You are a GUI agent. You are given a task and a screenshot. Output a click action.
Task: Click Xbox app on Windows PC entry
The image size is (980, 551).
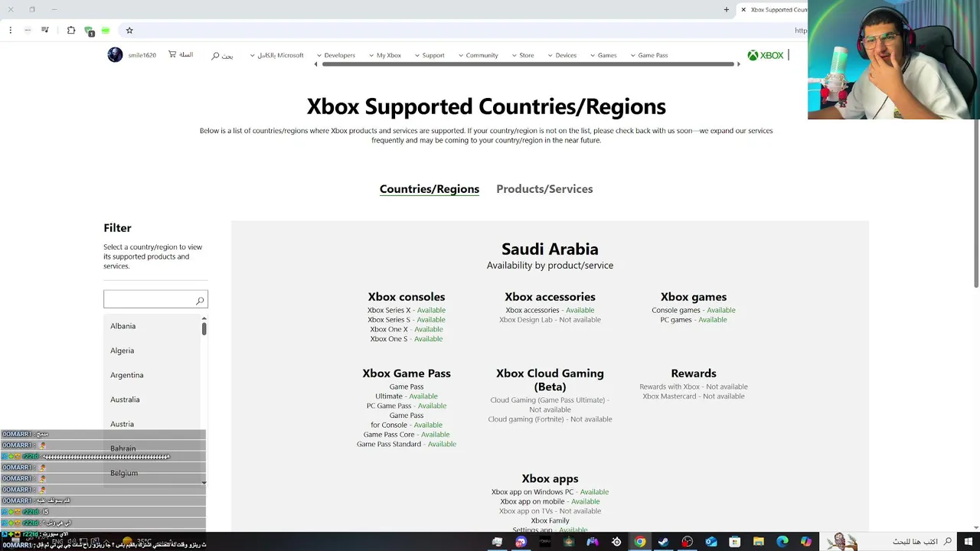point(550,492)
